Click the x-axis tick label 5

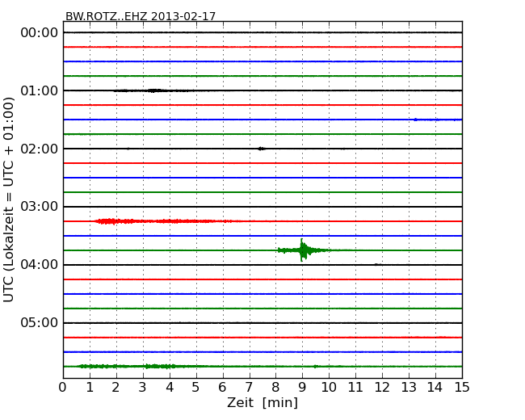click(196, 388)
